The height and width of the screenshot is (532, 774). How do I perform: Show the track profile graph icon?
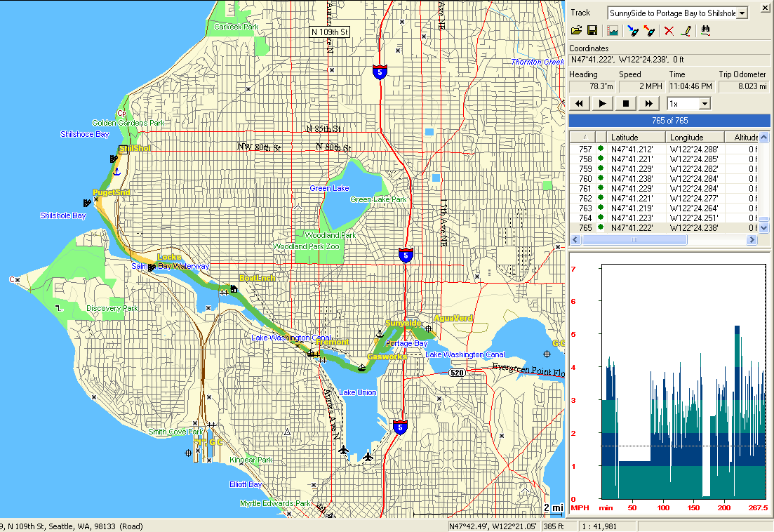pos(613,31)
